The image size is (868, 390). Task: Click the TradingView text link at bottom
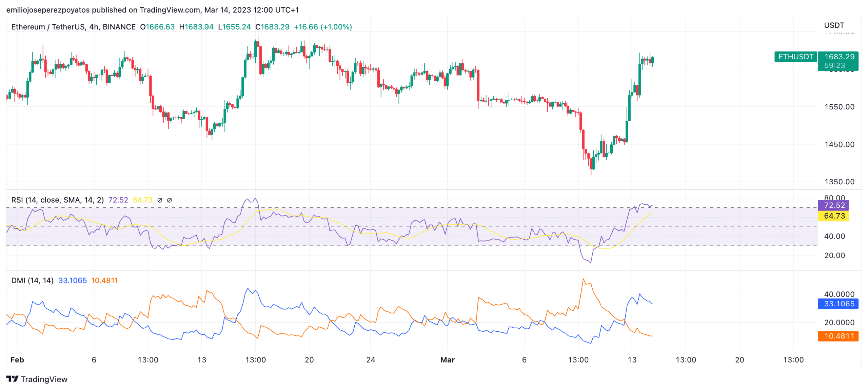point(44,379)
